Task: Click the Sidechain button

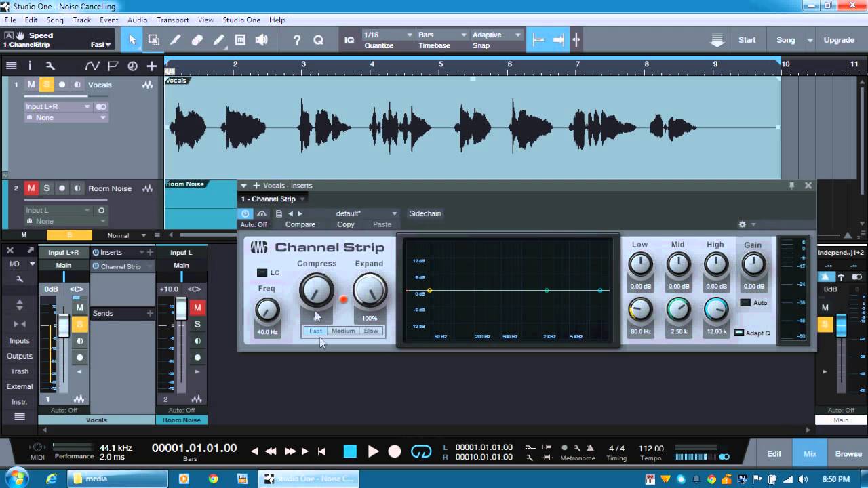Action: coord(425,213)
